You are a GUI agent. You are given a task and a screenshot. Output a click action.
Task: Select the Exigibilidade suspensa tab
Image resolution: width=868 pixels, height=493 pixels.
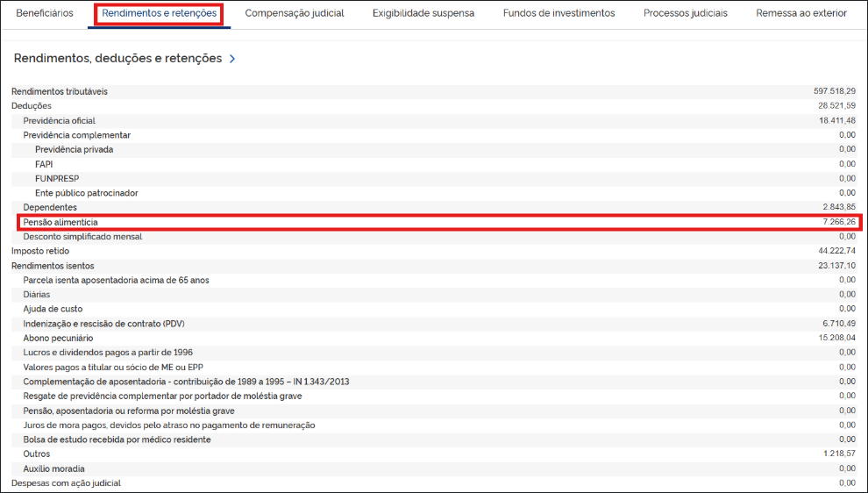click(x=423, y=13)
